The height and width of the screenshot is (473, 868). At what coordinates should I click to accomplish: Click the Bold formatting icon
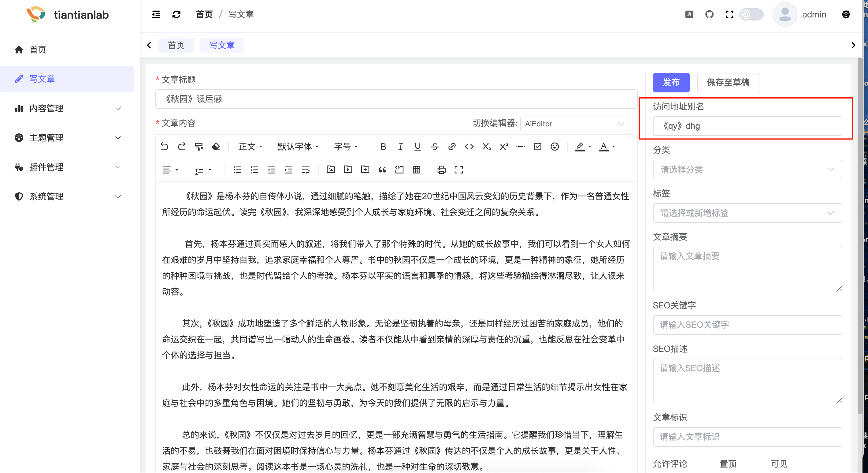point(383,147)
